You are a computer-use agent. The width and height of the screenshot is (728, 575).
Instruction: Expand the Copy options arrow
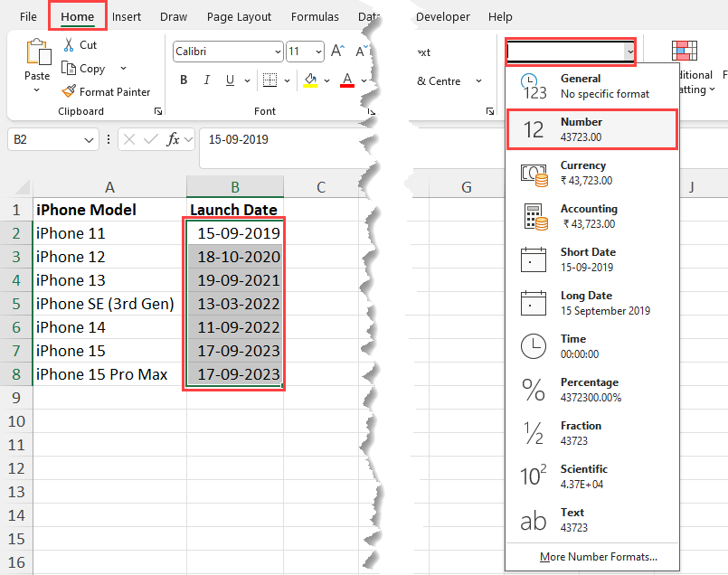click(x=124, y=68)
